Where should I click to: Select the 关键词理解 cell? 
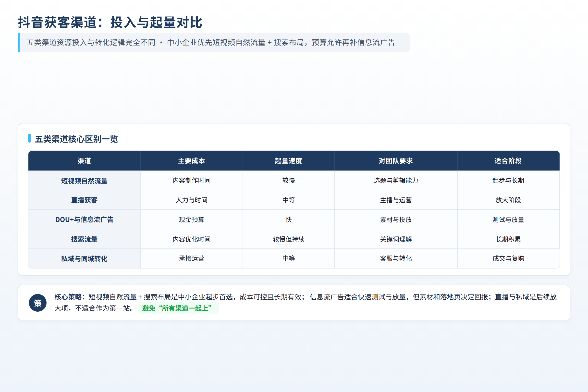396,239
